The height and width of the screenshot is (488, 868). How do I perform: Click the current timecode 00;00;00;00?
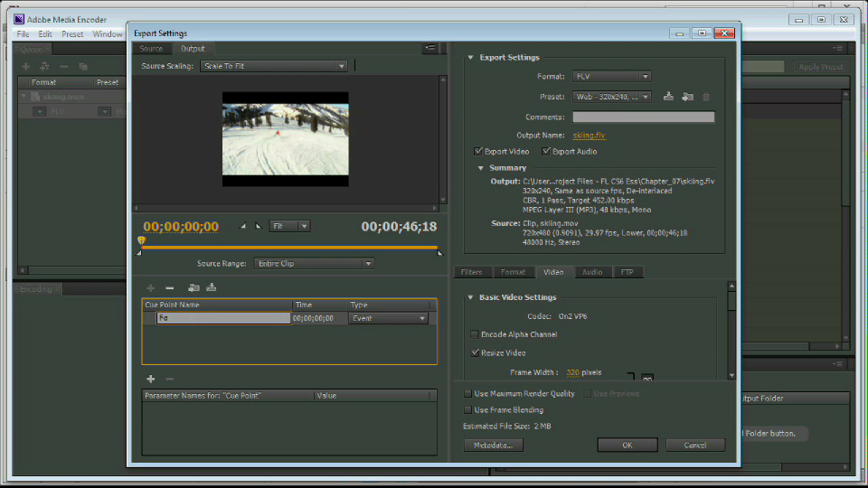pyautogui.click(x=181, y=226)
